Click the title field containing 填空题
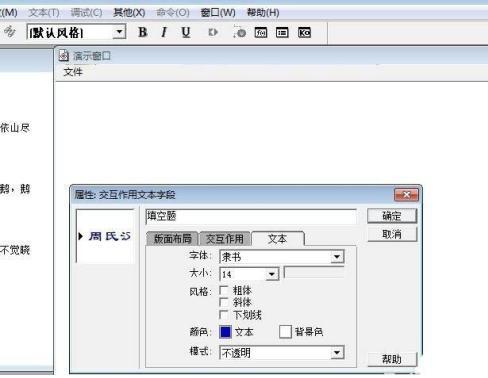488x378 pixels. (251, 216)
